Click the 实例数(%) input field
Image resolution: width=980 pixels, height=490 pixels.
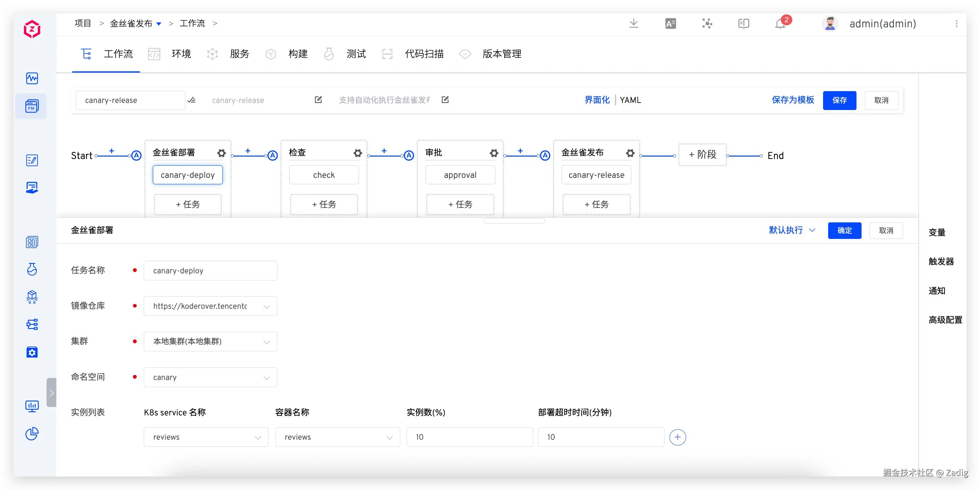click(x=469, y=437)
